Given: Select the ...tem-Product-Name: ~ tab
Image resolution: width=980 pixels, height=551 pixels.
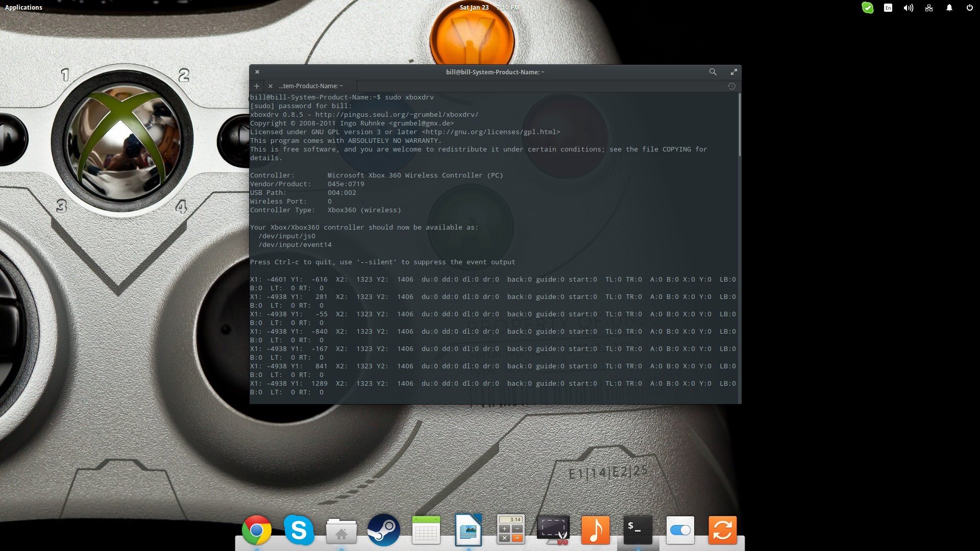Looking at the screenshot, I should click(x=310, y=86).
